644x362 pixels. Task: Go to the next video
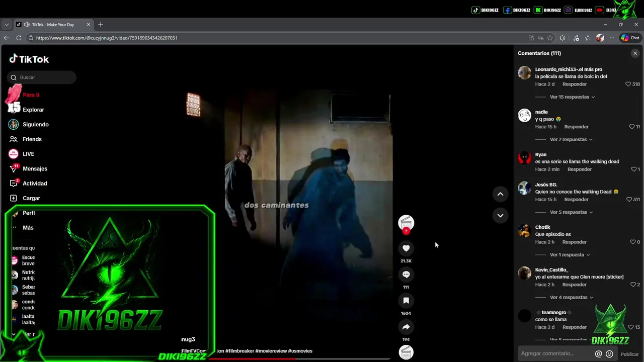pyautogui.click(x=500, y=215)
